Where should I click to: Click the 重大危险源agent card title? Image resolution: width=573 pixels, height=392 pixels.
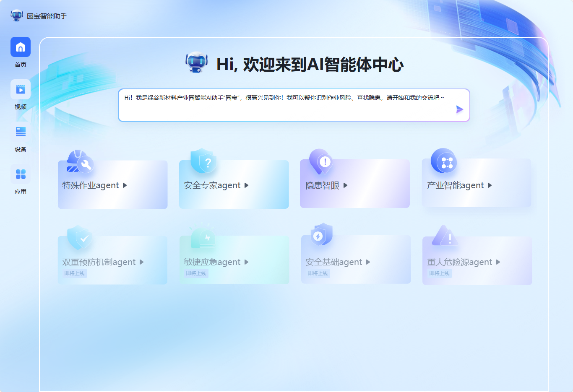coord(460,262)
